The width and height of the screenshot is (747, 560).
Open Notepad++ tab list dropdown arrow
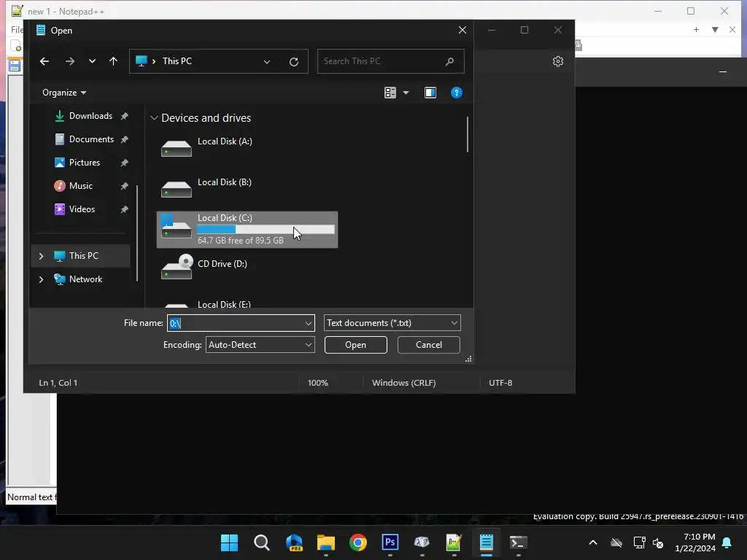[x=715, y=29]
